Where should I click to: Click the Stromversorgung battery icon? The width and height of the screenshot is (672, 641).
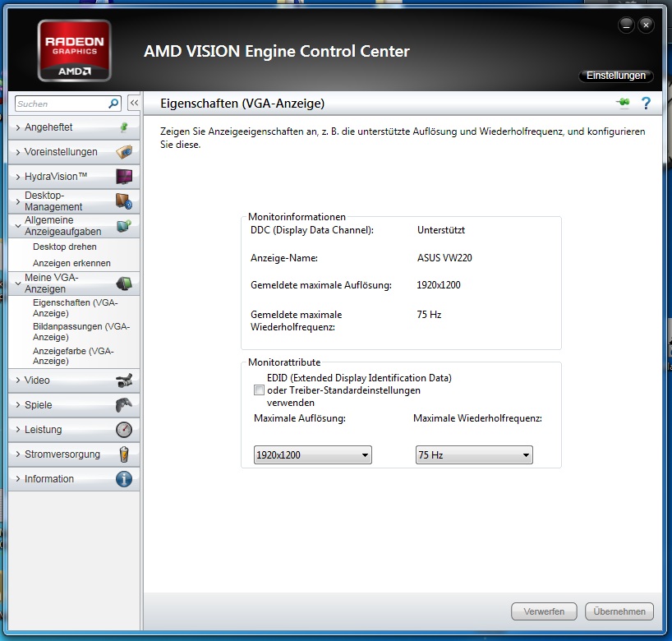click(124, 454)
